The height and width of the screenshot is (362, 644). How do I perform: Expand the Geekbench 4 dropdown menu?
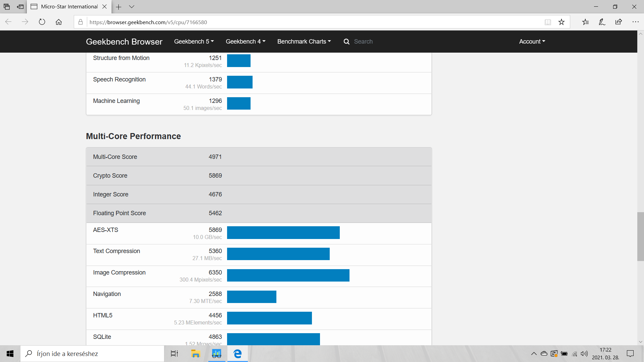[246, 42]
